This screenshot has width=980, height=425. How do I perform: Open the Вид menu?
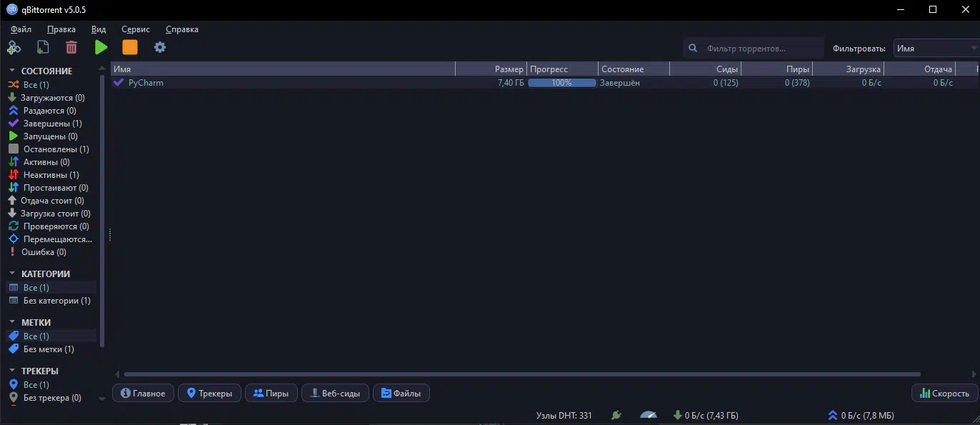(99, 29)
